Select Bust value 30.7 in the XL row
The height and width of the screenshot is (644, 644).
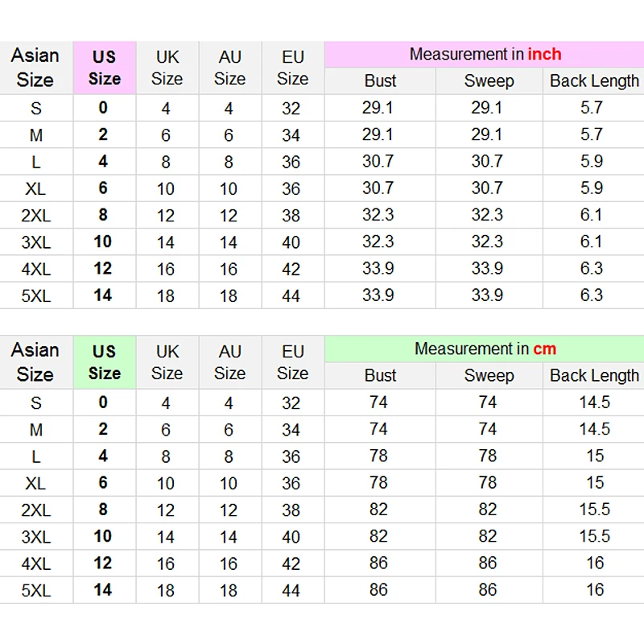378,188
